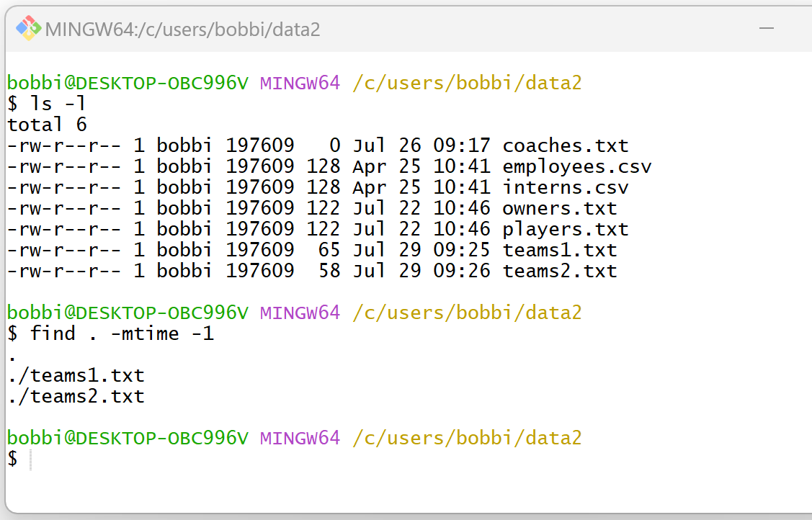Screen dimensions: 812x520
Task: Click the filename players.txt in listing
Action: pos(566,229)
